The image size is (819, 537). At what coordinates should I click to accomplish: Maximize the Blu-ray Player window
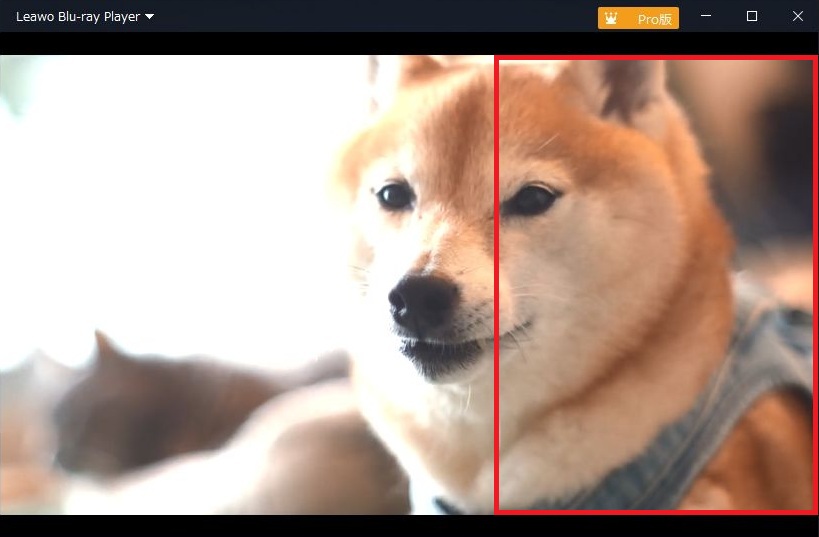[752, 16]
